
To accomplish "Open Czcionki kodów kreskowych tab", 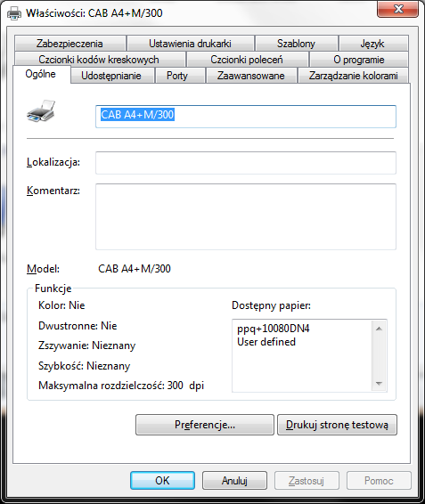I will pos(100,60).
